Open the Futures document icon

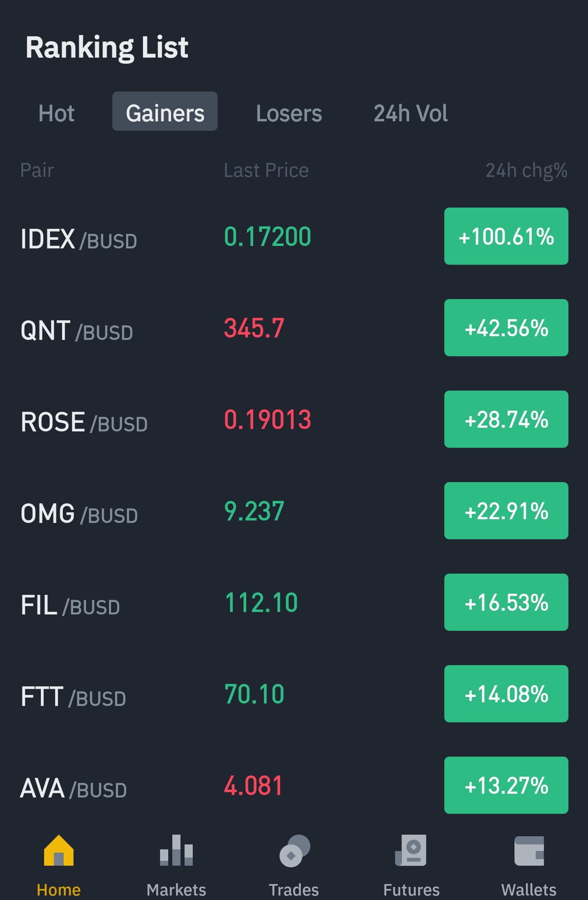[411, 850]
